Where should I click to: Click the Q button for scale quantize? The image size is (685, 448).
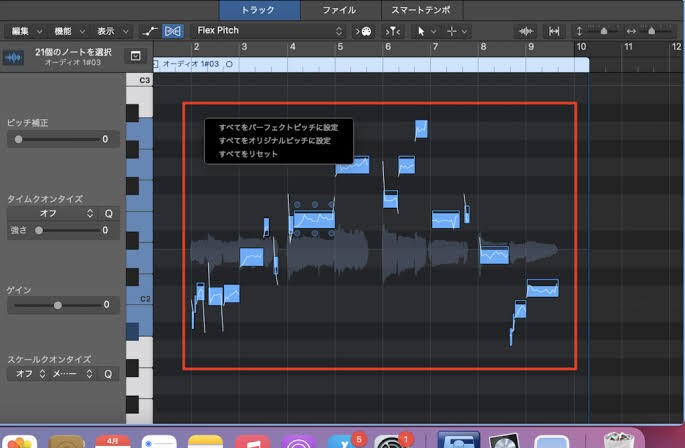[x=108, y=374]
